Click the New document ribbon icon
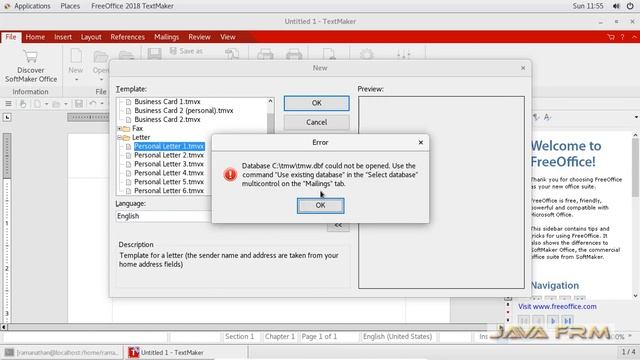 click(x=76, y=56)
